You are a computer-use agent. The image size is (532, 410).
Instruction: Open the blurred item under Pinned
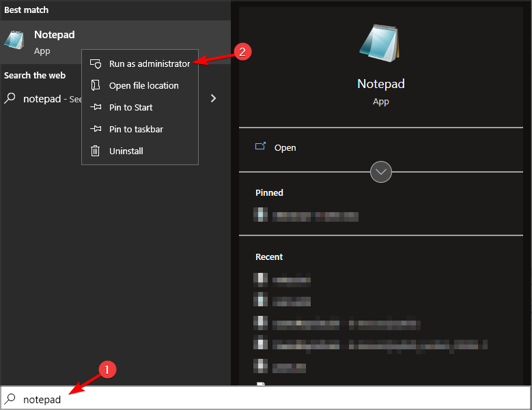(x=306, y=215)
